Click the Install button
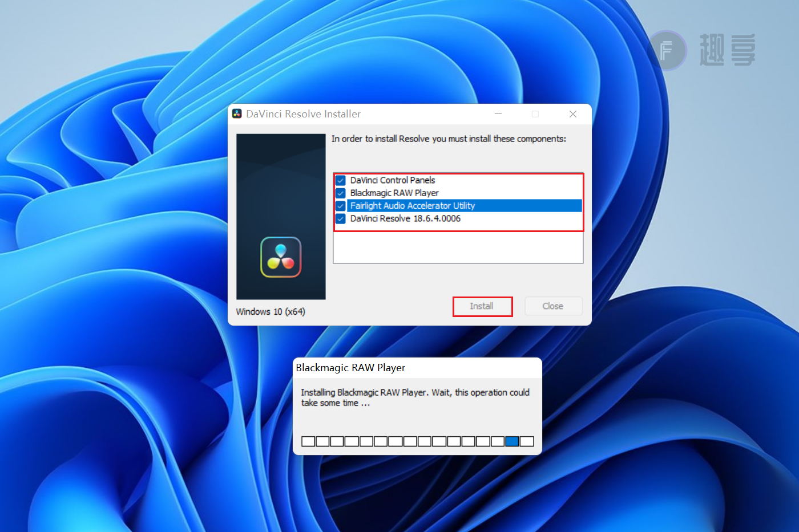This screenshot has height=532, width=799. coord(482,306)
